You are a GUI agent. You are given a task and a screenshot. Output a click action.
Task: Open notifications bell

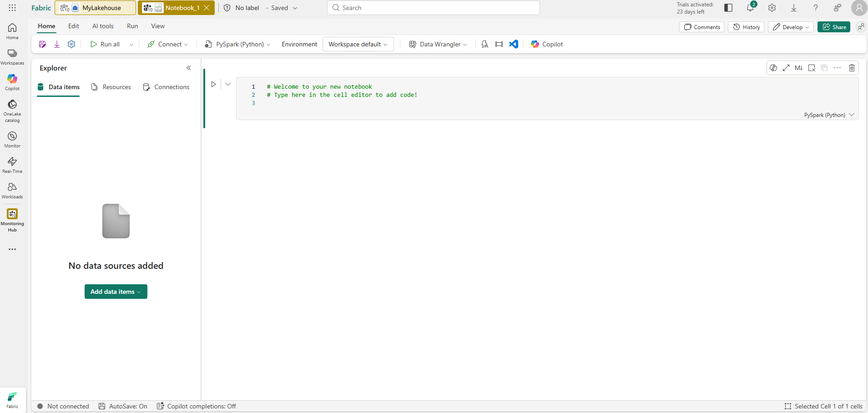(750, 8)
